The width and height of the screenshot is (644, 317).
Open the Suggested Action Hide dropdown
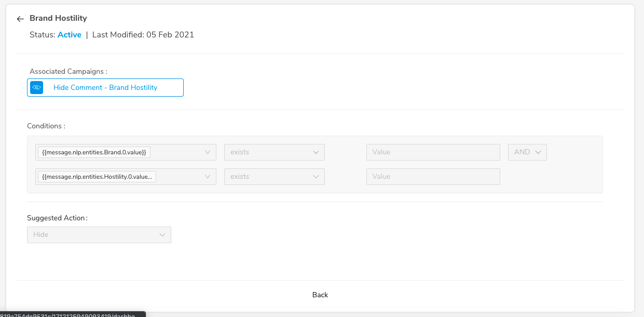[99, 235]
